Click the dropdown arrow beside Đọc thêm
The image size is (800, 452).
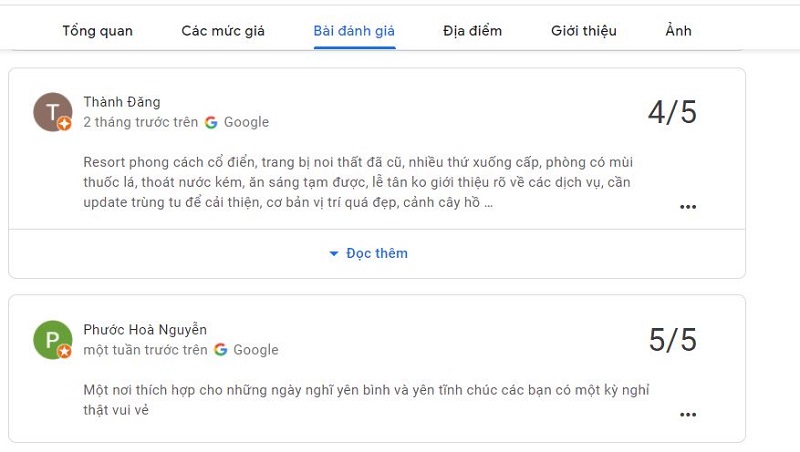334,254
